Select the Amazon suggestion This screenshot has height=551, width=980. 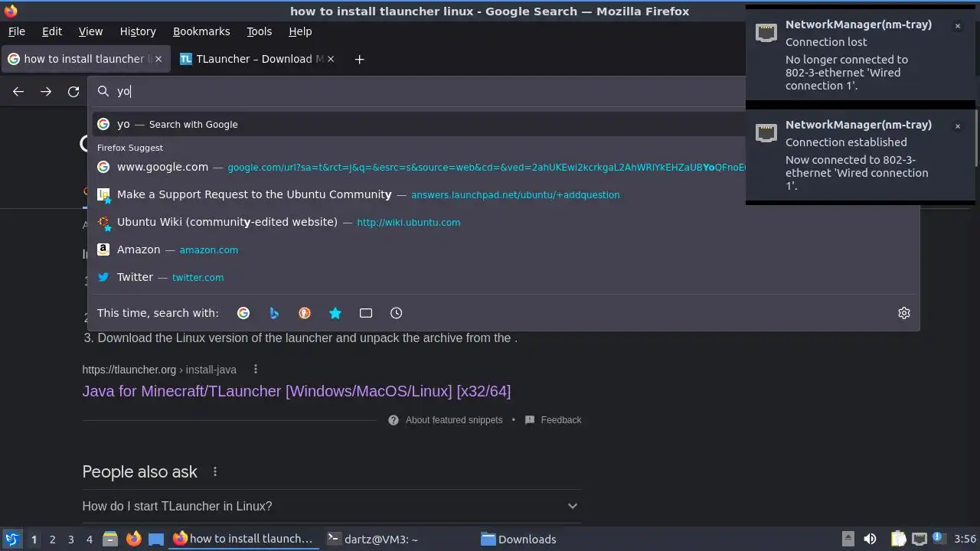coord(504,249)
